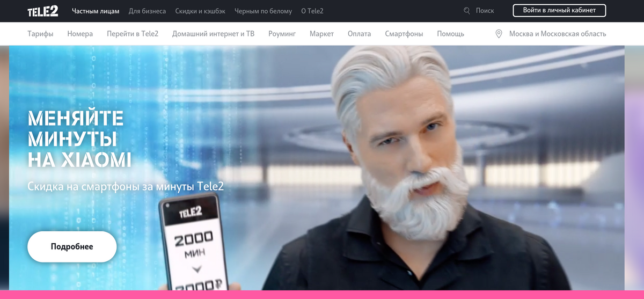Open the Маркет menu item
Viewport: 644px width, 299px height.
tap(321, 34)
